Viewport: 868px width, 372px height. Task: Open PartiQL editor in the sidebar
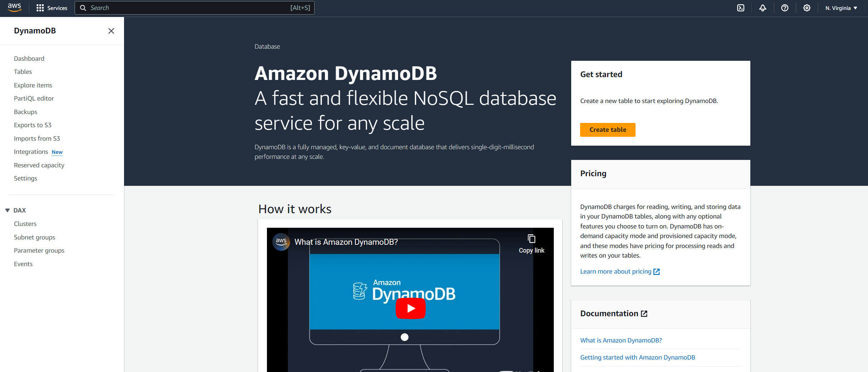[x=34, y=98]
